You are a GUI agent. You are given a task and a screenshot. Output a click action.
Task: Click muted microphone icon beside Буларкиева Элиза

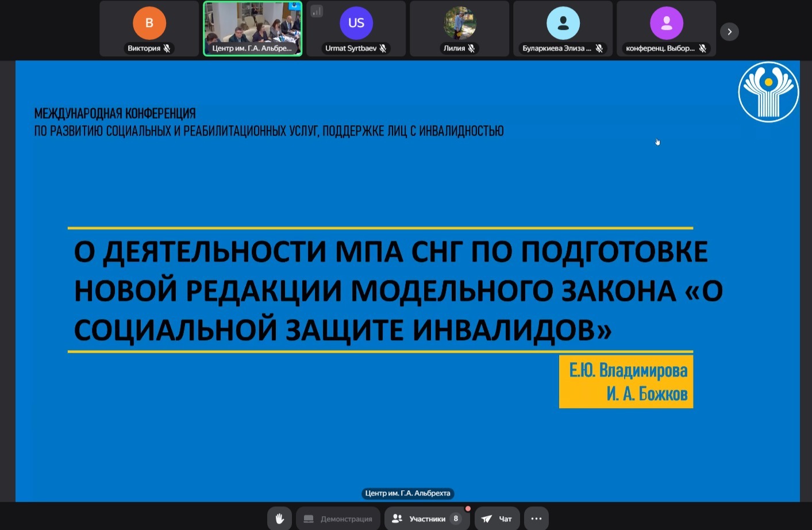click(x=599, y=48)
